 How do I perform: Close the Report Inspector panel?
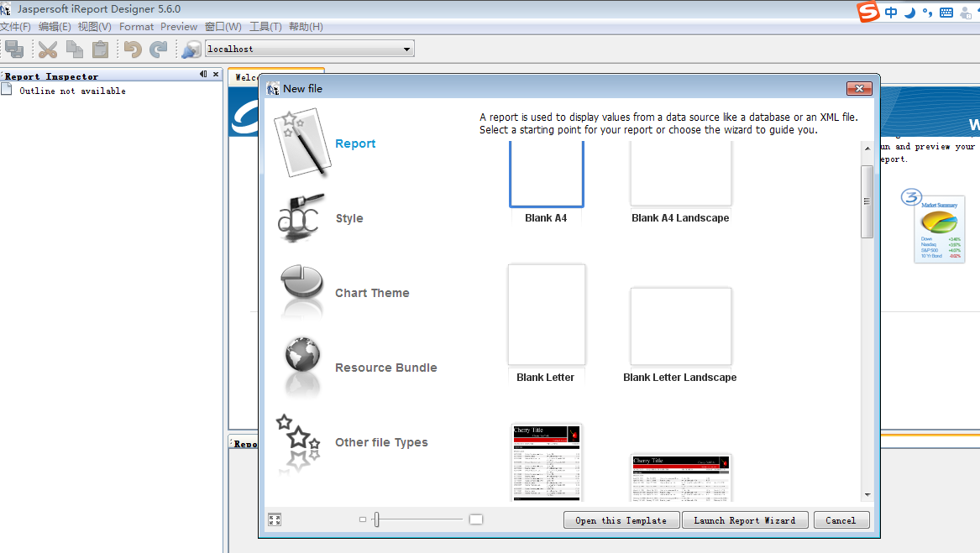(217, 74)
